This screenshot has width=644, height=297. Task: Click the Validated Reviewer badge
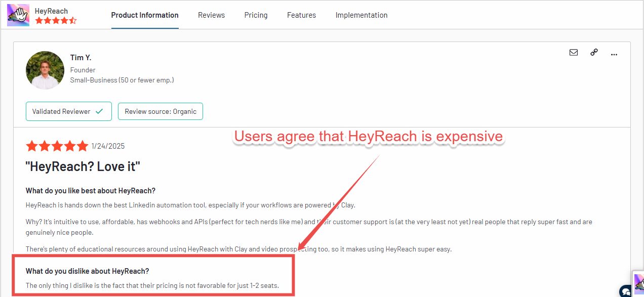tap(68, 111)
